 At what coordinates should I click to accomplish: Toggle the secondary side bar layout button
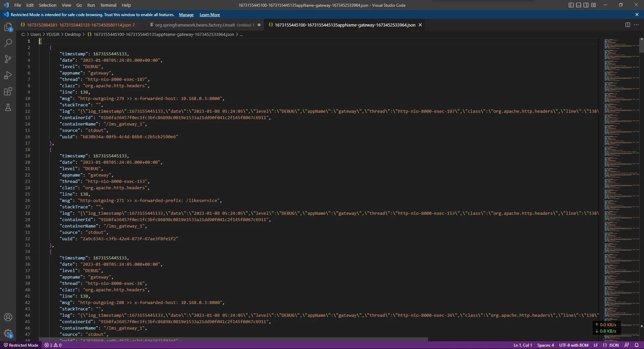tap(586, 5)
